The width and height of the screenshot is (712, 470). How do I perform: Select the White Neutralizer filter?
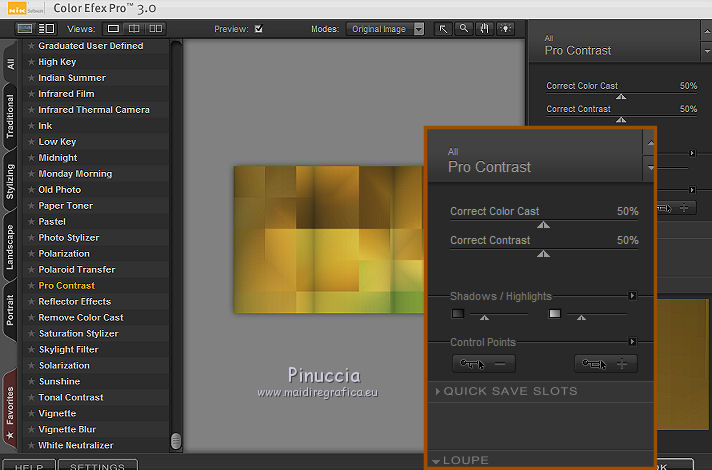[76, 445]
